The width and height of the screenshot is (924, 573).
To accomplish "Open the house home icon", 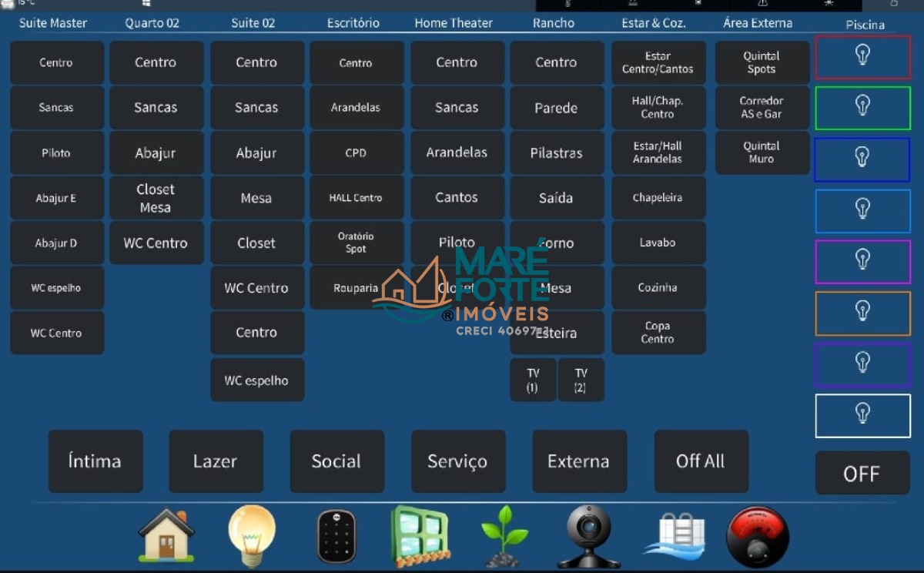I will [x=166, y=534].
